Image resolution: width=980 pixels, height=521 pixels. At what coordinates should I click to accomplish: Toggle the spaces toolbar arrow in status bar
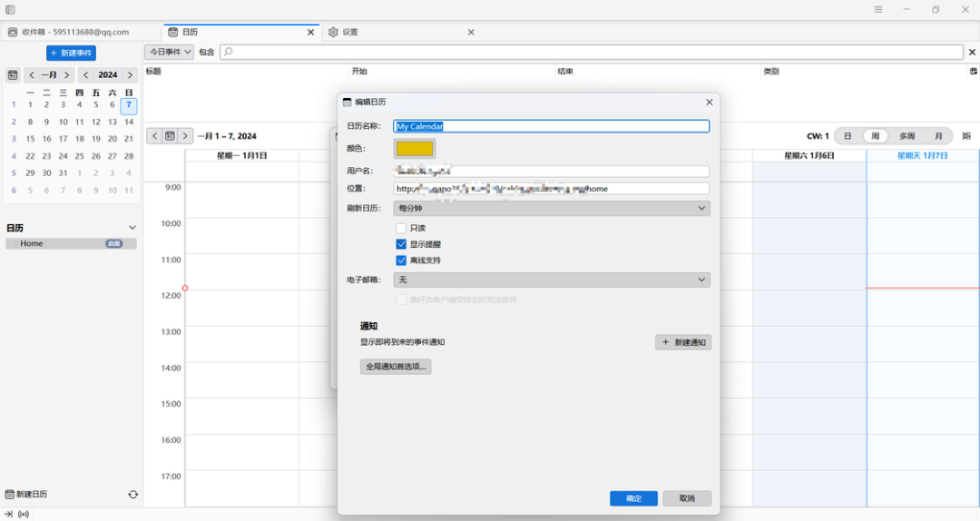pyautogui.click(x=8, y=514)
